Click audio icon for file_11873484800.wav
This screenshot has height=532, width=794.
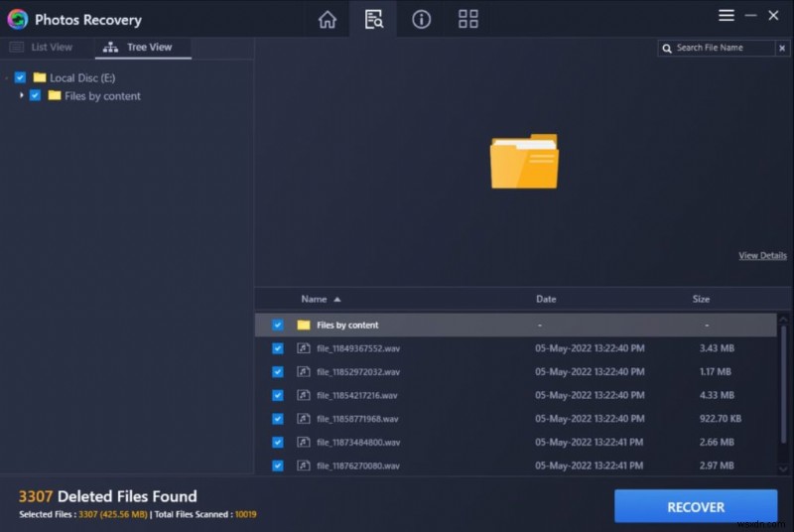[304, 442]
